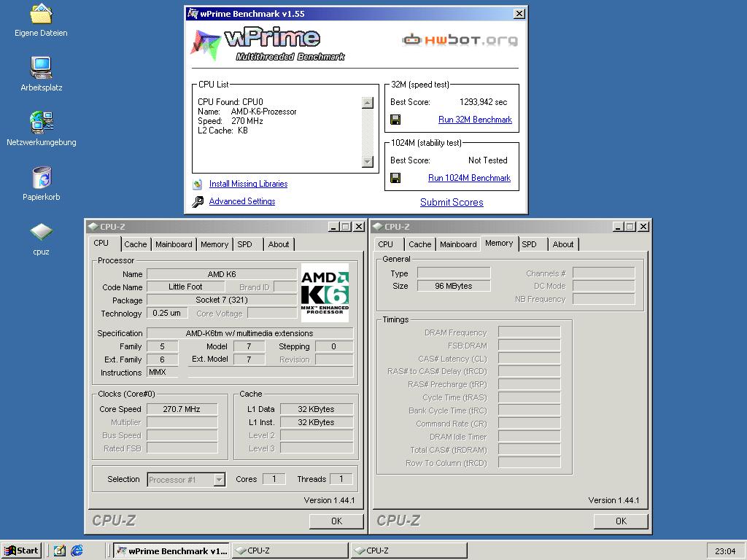The width and height of the screenshot is (747, 560).
Task: Click the L1 Inst. 32 KBytes field
Action: pyautogui.click(x=317, y=422)
